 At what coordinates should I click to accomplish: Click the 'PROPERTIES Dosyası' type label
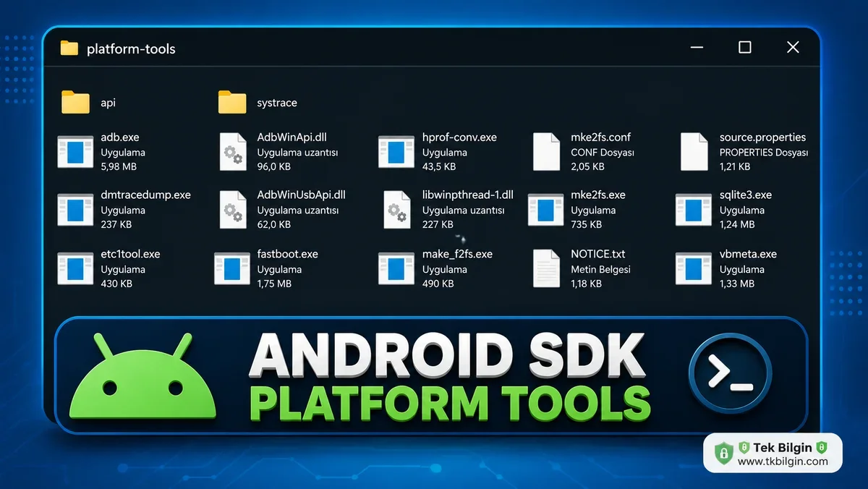(x=764, y=153)
